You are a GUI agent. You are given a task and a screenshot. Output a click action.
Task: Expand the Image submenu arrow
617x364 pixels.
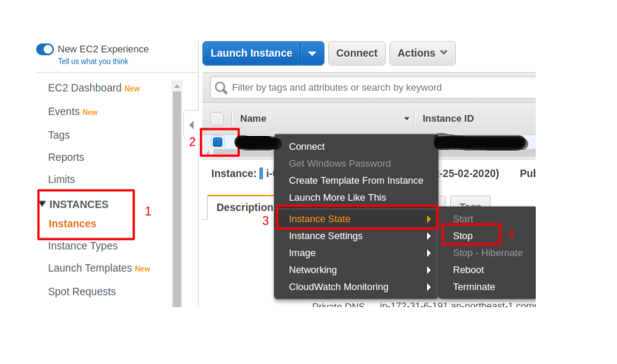pos(428,253)
